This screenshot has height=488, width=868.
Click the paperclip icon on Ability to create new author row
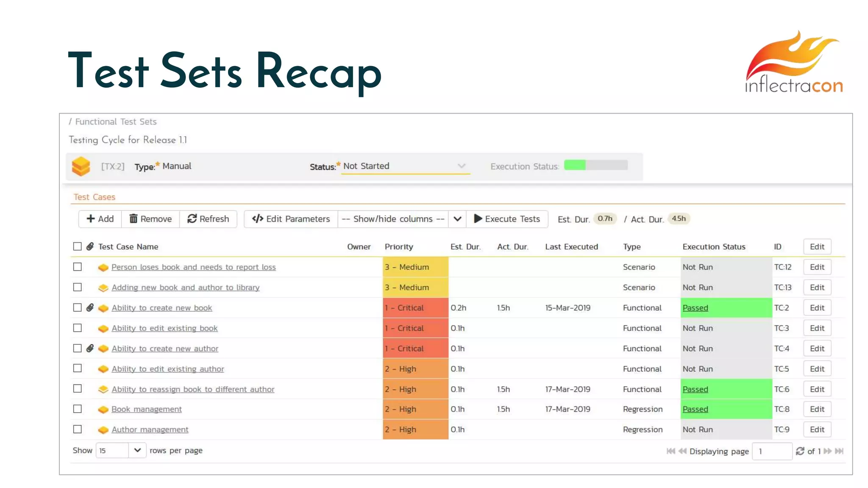pyautogui.click(x=90, y=348)
